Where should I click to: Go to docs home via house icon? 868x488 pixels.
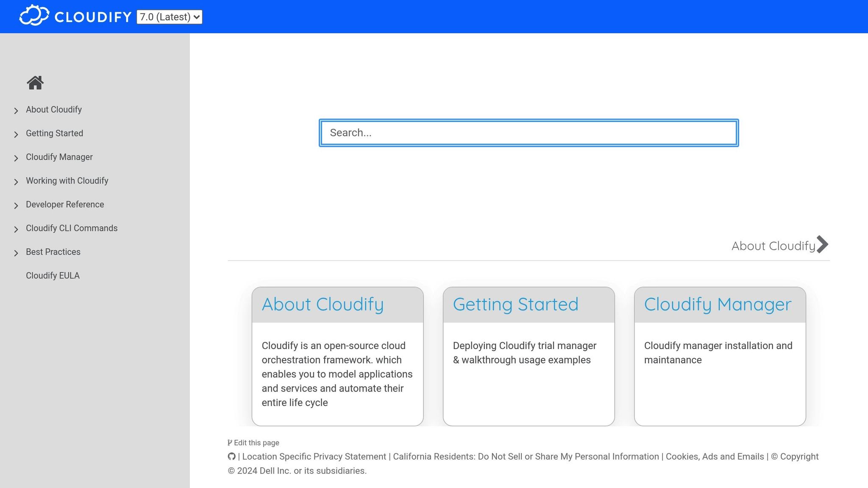pyautogui.click(x=35, y=83)
